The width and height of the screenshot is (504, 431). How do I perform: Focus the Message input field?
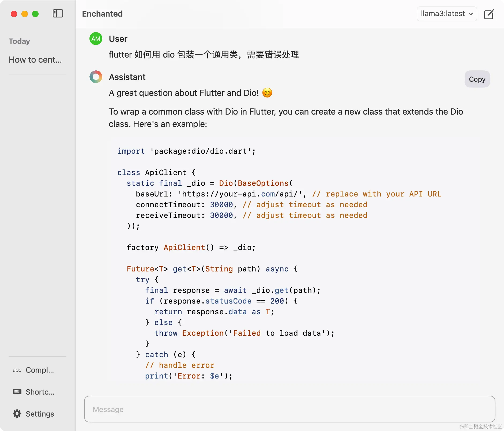[x=289, y=409]
